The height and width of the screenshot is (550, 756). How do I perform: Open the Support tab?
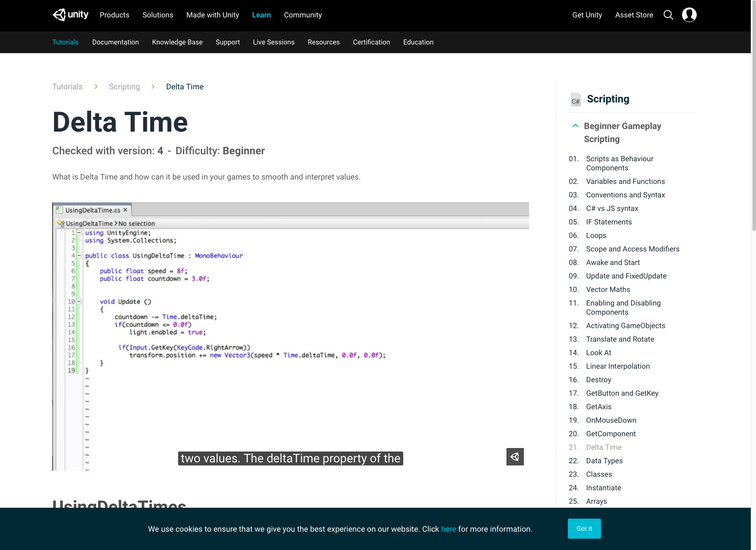point(228,42)
